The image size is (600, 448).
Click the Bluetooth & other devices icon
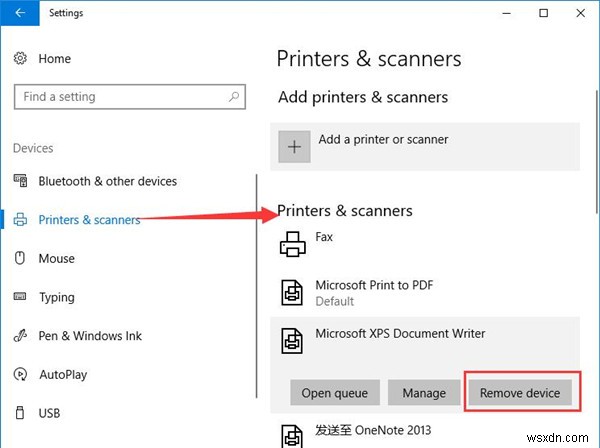(x=20, y=181)
